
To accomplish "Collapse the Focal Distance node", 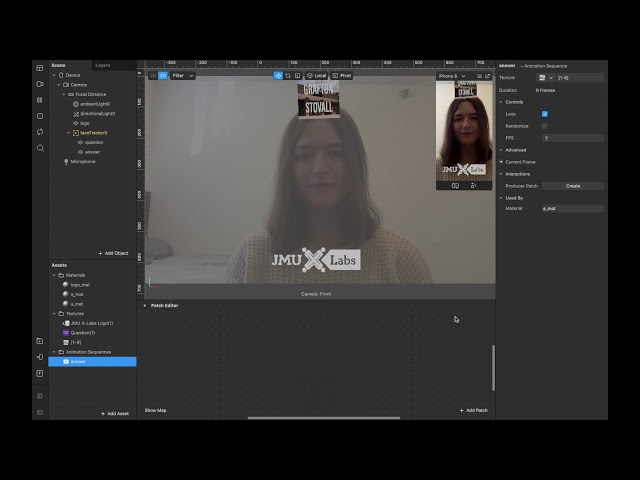I will (64, 94).
